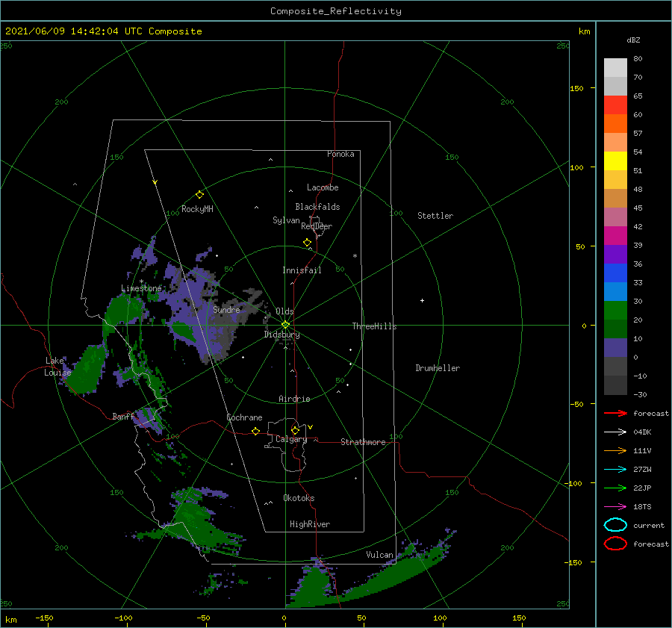Select the Vulcan label
672x628 pixels.
pyautogui.click(x=379, y=555)
